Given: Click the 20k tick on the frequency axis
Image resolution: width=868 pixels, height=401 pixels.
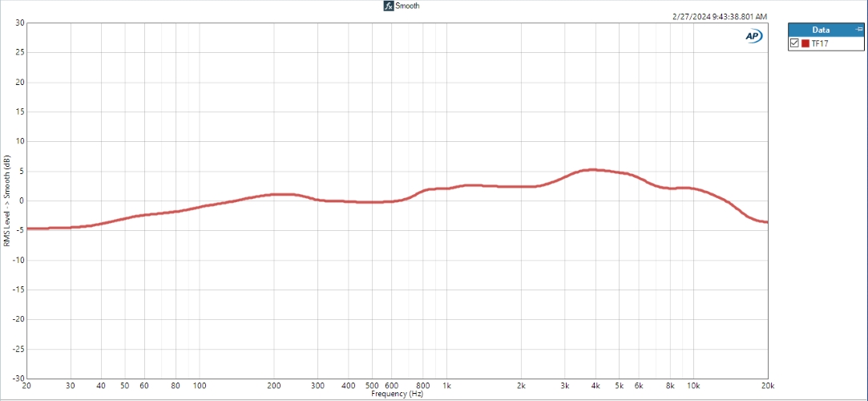Looking at the screenshot, I should (x=767, y=386).
